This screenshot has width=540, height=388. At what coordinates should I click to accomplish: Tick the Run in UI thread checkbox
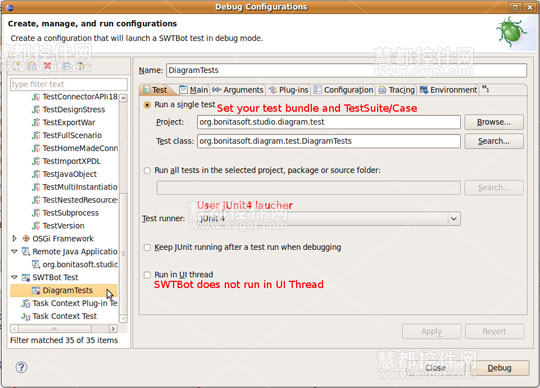pos(147,275)
